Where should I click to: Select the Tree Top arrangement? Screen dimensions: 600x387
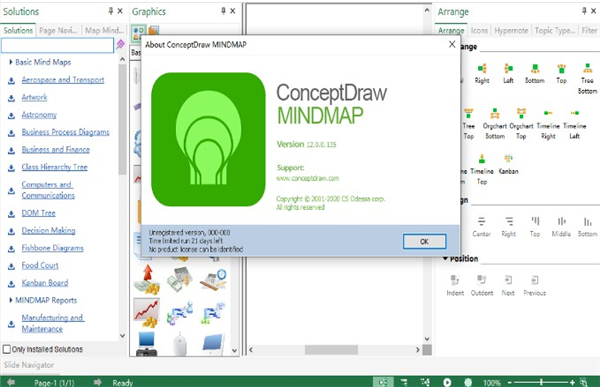[468, 124]
